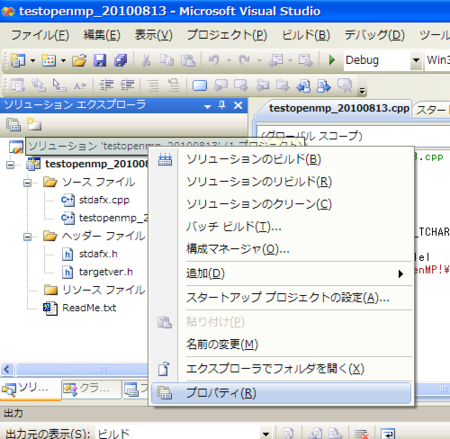Click the Add New Item toolbar icon
The height and width of the screenshot is (439, 450).
49,60
